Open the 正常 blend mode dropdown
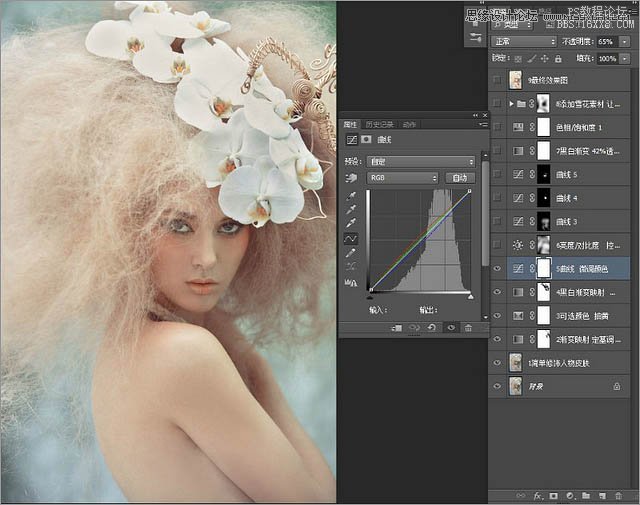 click(x=524, y=42)
